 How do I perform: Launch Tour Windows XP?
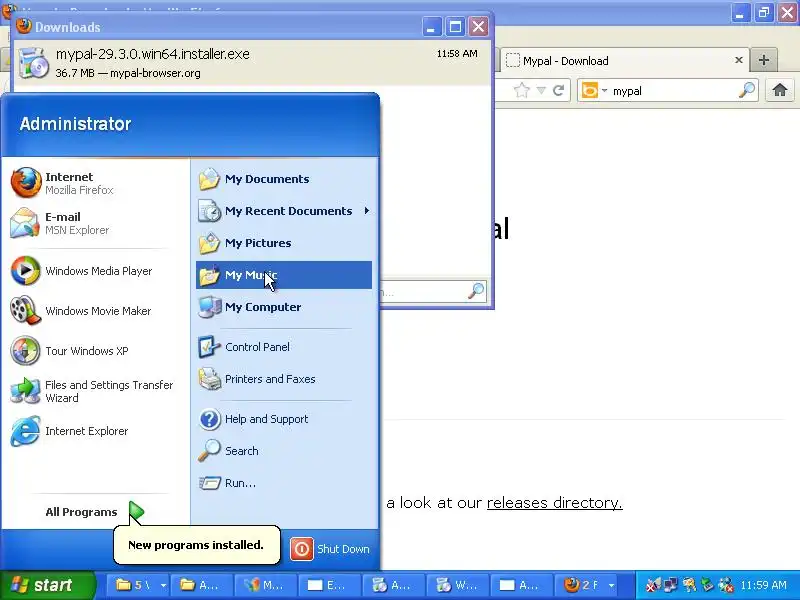(97, 351)
